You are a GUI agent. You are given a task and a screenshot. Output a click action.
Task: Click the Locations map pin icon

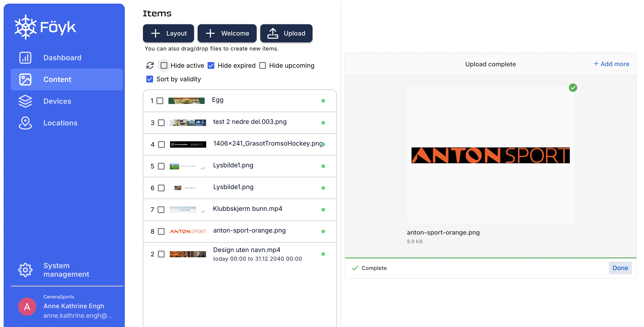tap(25, 123)
